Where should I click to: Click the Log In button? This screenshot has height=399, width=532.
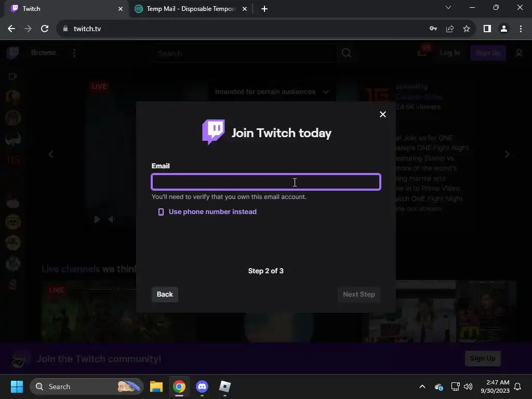point(449,53)
